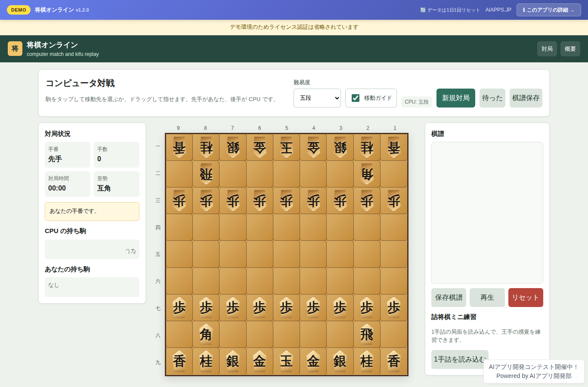Click the empty center board square
Image resolution: width=588 pixels, height=387 pixels.
click(287, 255)
